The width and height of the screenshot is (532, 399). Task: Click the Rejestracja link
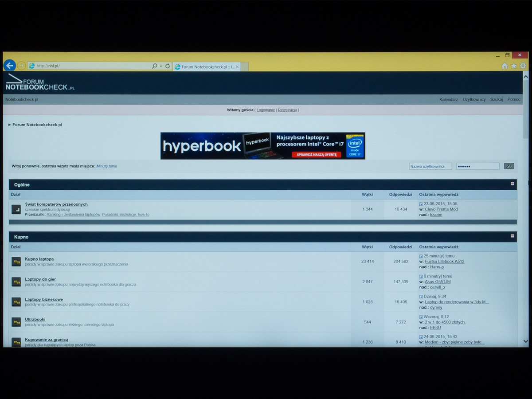(287, 110)
